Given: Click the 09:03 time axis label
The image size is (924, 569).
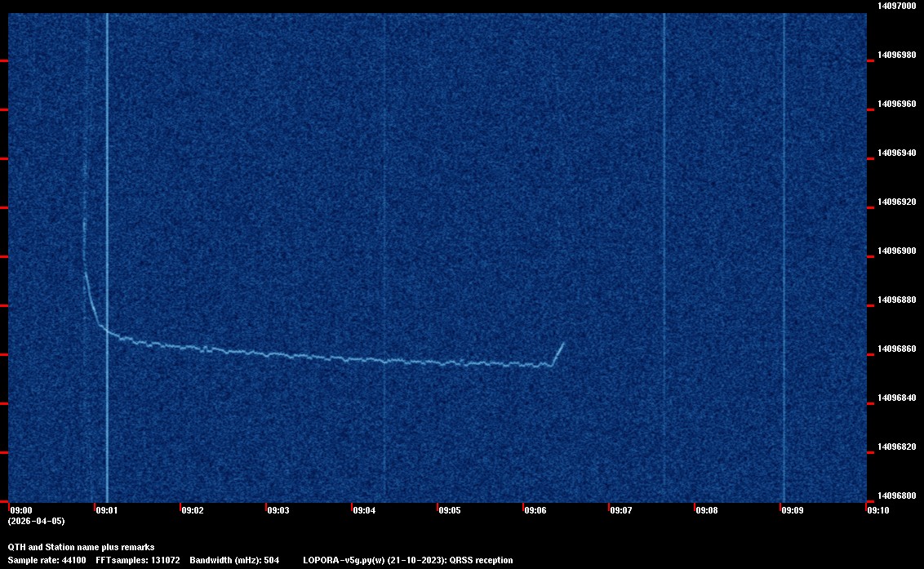Looking at the screenshot, I should click(278, 510).
